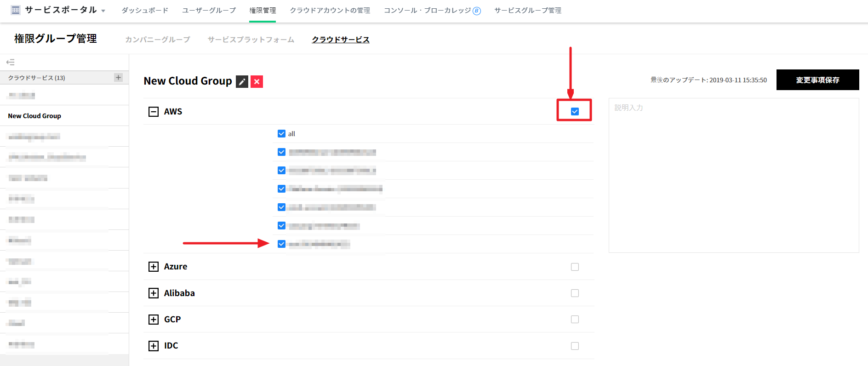868x366 pixels.
Task: Switch to the カンパニーグループ tab
Action: point(157,40)
